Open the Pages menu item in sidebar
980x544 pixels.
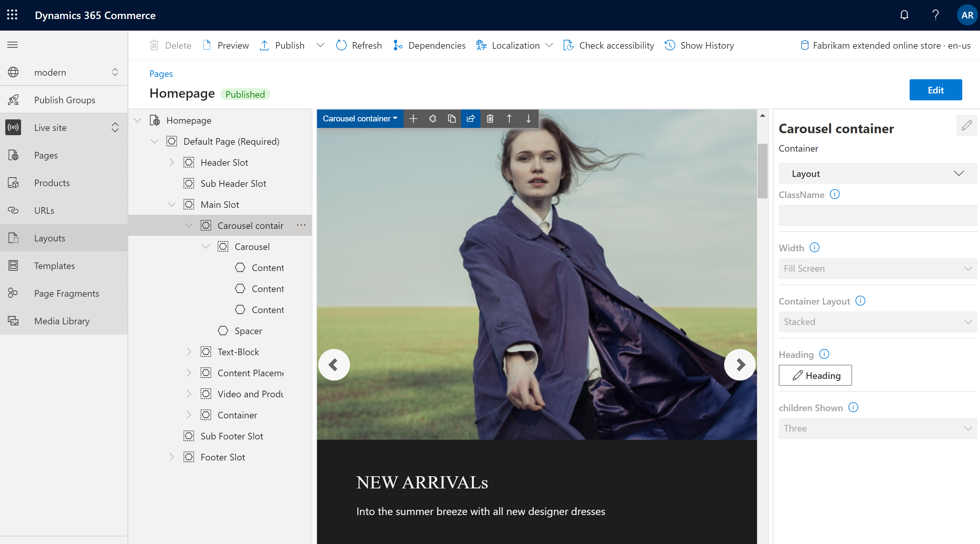pos(46,155)
